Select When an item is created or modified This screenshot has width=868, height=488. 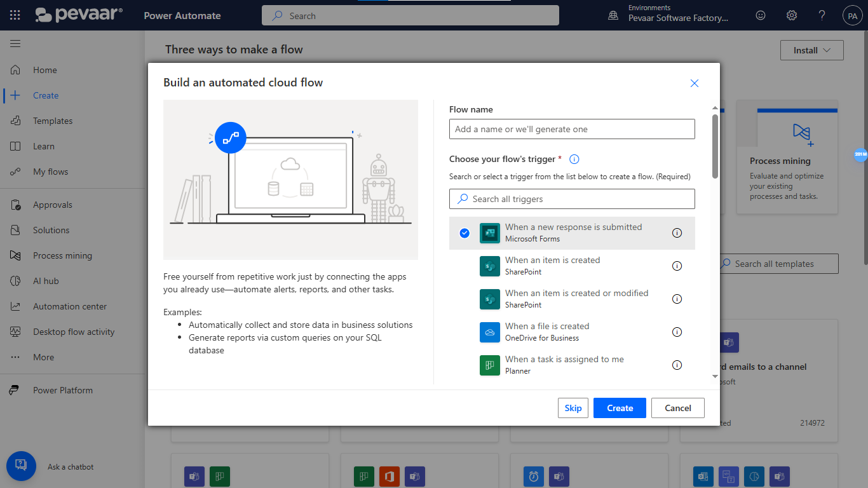click(x=572, y=299)
